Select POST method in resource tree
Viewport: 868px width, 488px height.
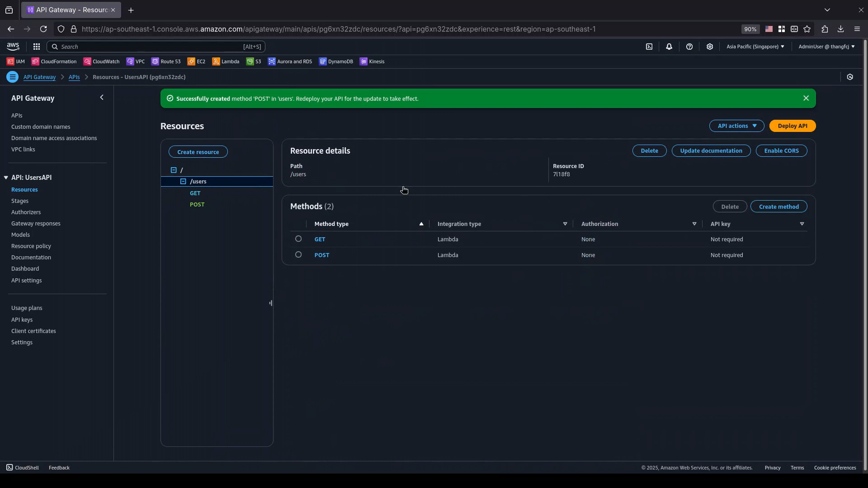point(197,204)
